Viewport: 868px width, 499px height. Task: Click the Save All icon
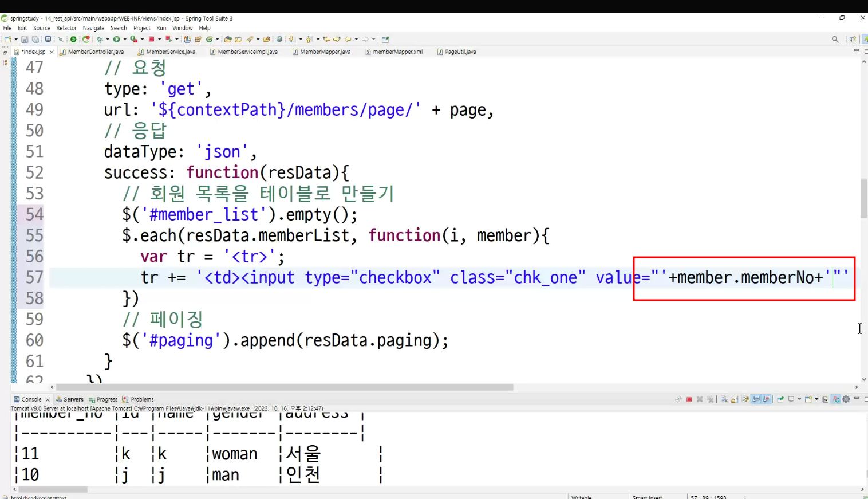coord(35,40)
